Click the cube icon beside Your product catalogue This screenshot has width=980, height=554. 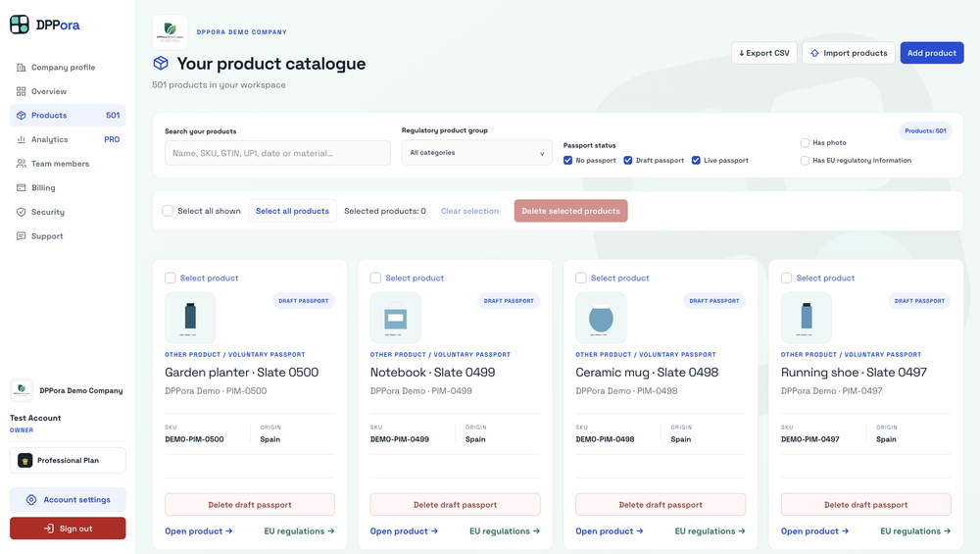161,63
